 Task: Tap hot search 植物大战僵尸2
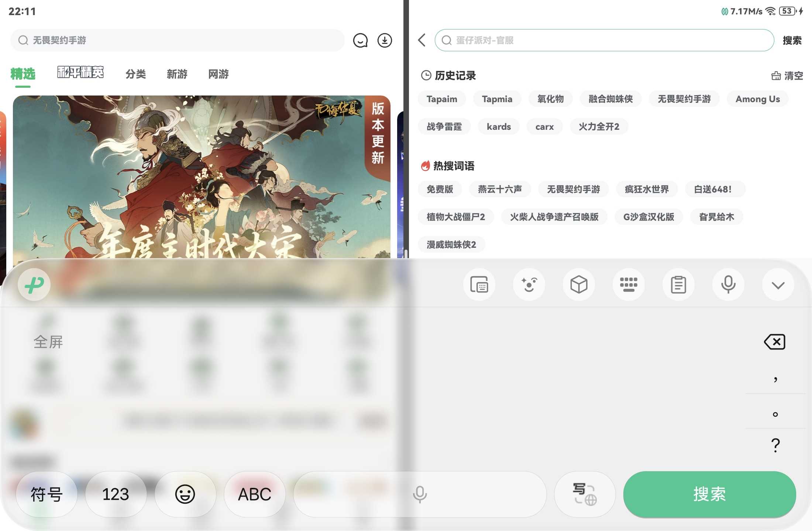[456, 217]
